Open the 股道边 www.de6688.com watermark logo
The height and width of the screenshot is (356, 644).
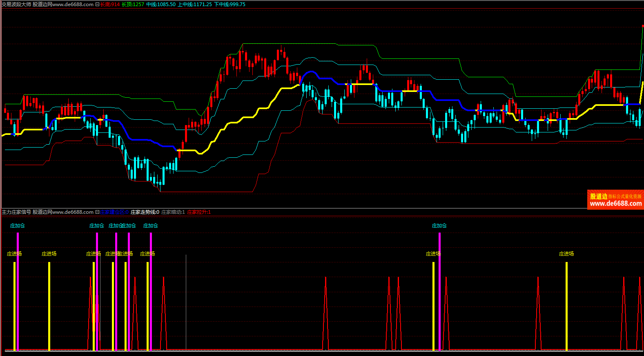pos(615,200)
